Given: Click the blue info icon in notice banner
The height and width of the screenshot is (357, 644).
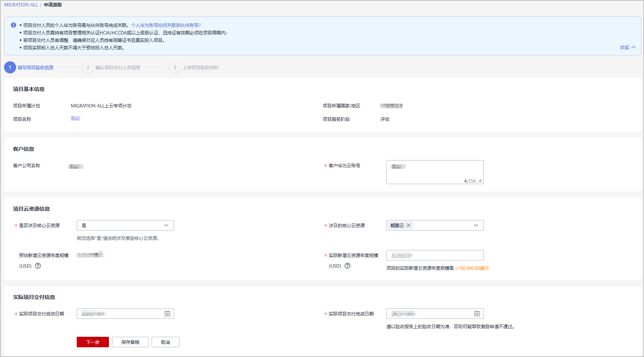Looking at the screenshot, I should tap(13, 25).
